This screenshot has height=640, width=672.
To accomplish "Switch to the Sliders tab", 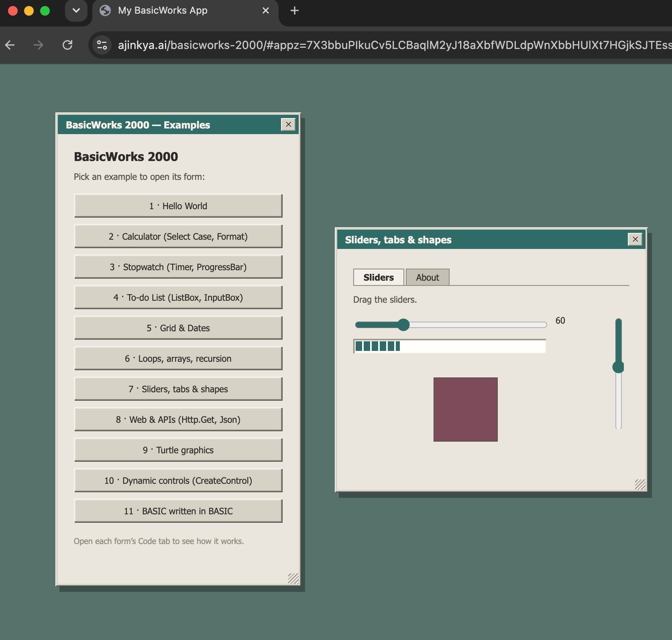I will coord(379,277).
